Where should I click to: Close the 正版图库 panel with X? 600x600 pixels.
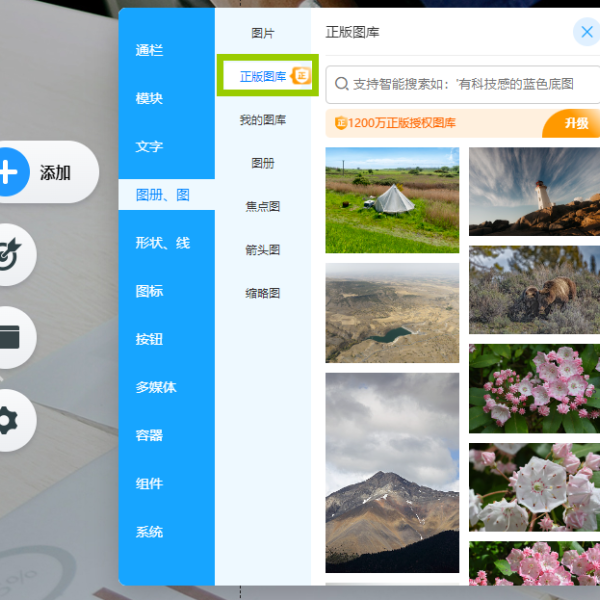(x=586, y=32)
